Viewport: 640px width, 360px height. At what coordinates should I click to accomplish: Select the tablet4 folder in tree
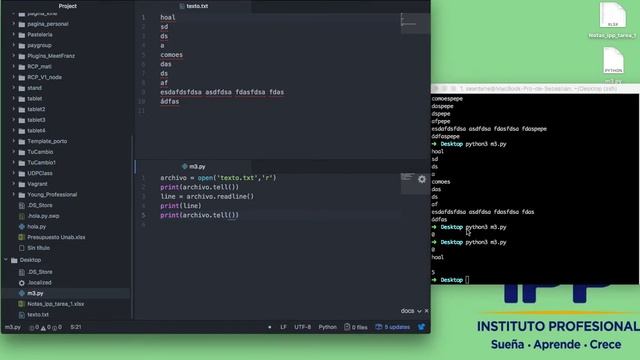click(36, 130)
